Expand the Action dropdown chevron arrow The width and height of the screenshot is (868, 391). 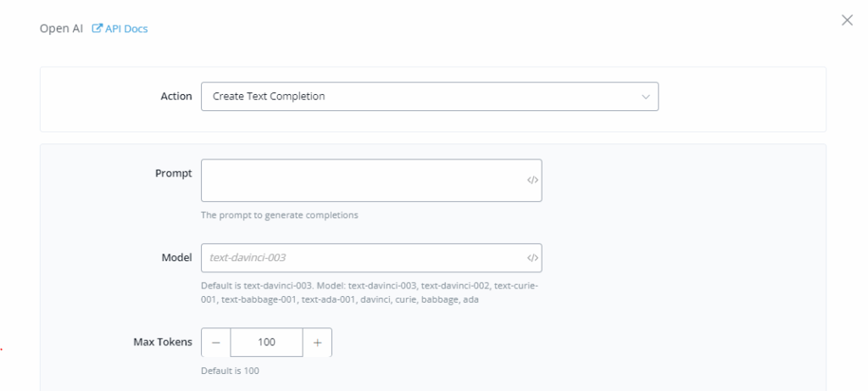click(x=646, y=97)
